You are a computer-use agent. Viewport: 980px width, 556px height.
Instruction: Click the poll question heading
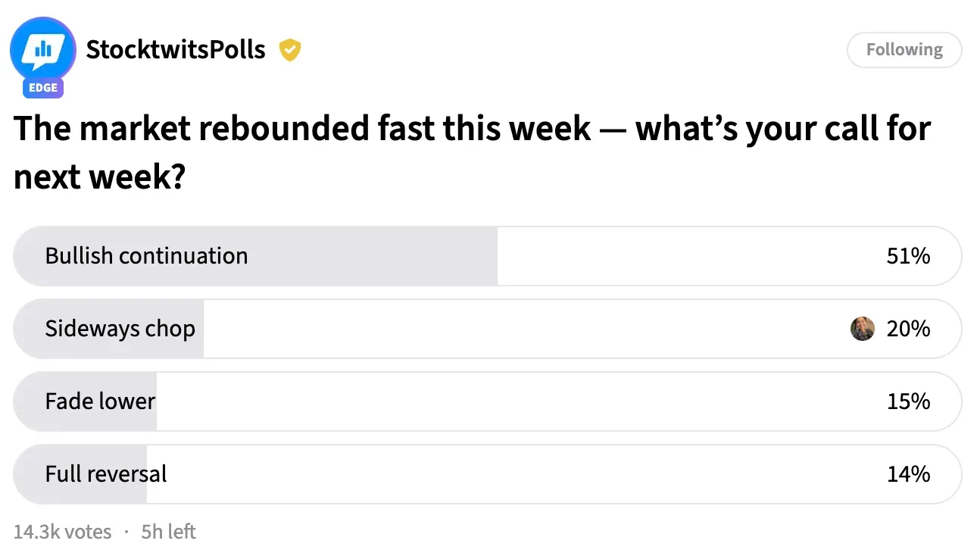472,152
